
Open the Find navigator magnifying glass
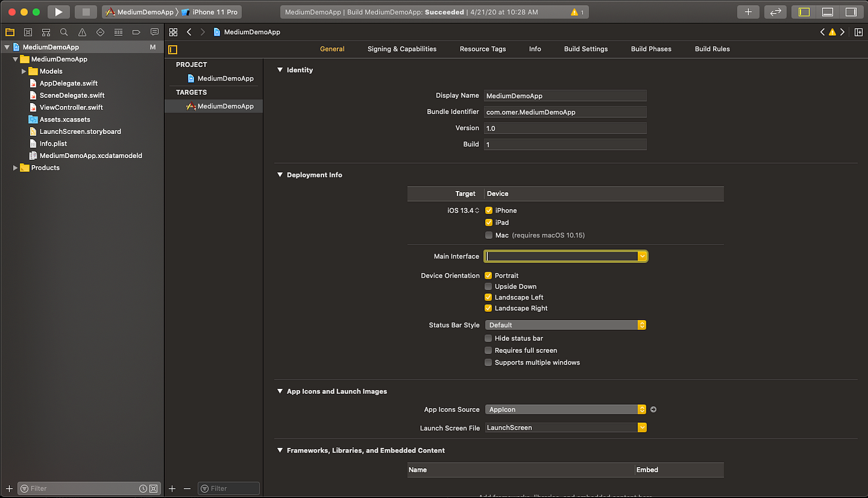pos(63,32)
